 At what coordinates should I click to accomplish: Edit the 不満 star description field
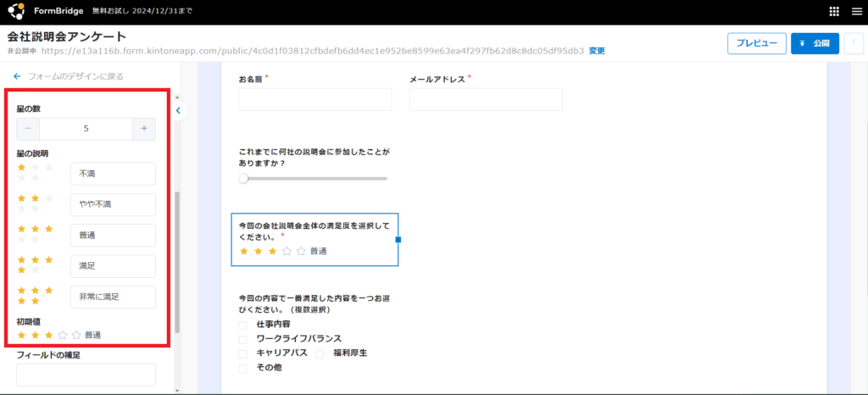pyautogui.click(x=113, y=174)
